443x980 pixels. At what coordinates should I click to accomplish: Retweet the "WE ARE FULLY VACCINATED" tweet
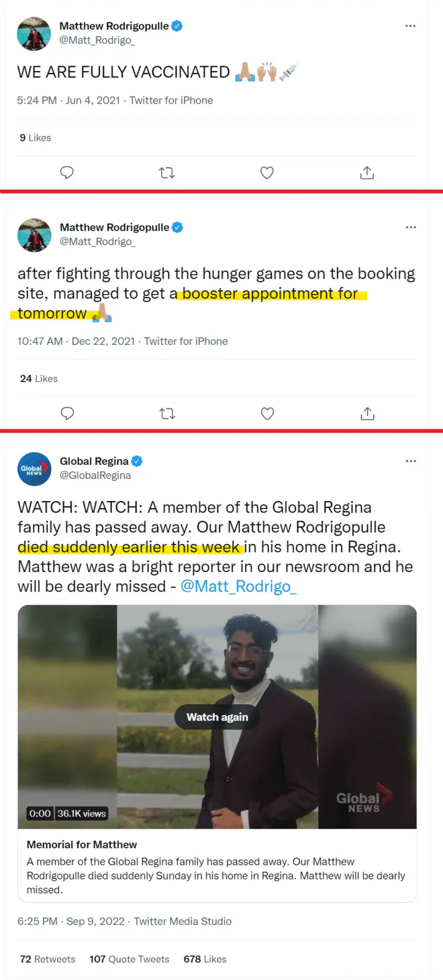167,173
